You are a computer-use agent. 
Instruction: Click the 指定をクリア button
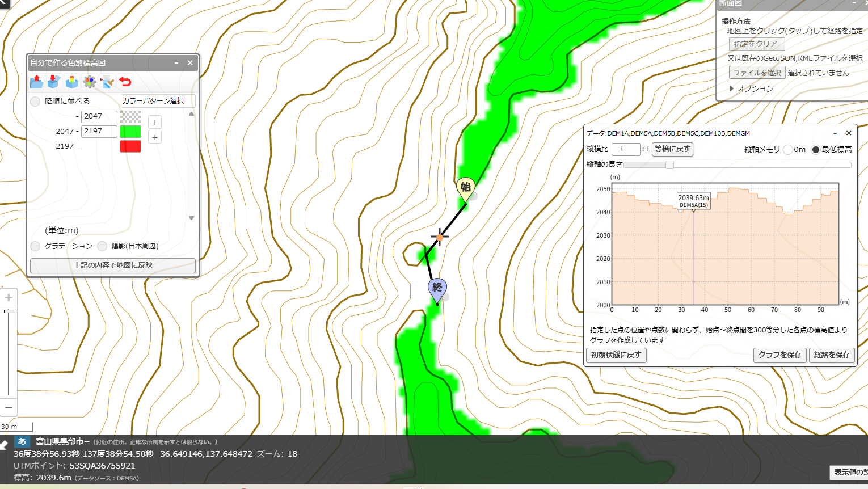pyautogui.click(x=757, y=44)
